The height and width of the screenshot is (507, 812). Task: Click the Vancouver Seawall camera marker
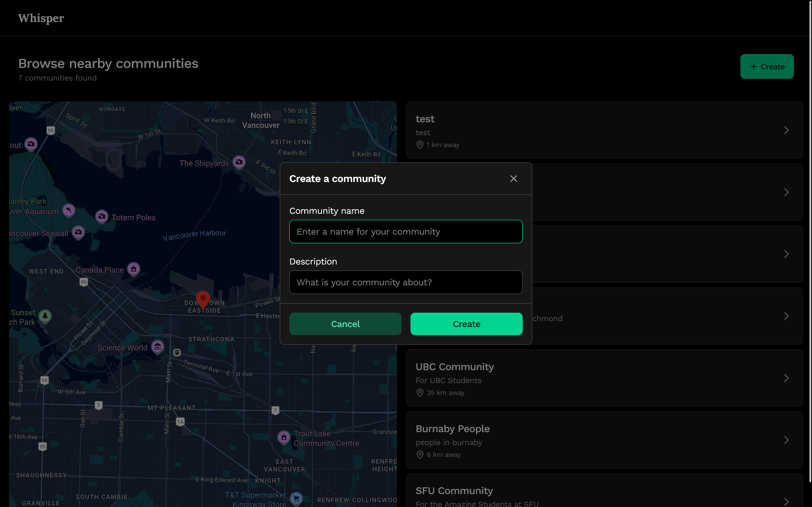tap(78, 232)
